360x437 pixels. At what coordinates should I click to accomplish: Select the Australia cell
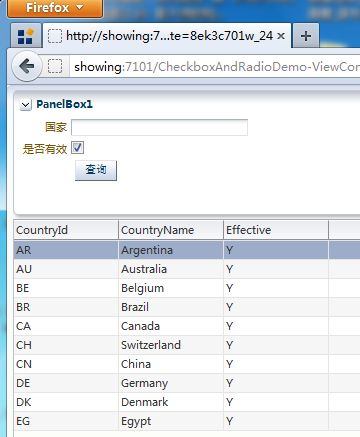tap(171, 269)
